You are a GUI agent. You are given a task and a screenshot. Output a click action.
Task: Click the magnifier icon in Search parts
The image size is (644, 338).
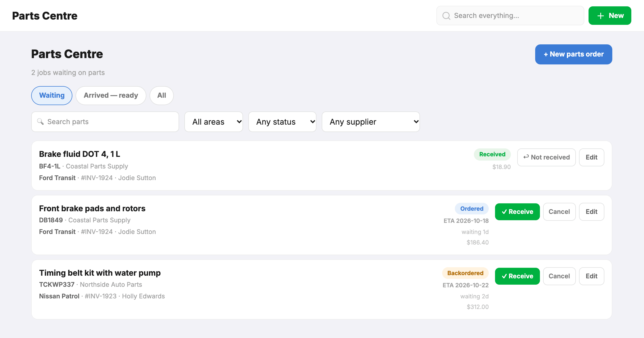click(x=40, y=122)
